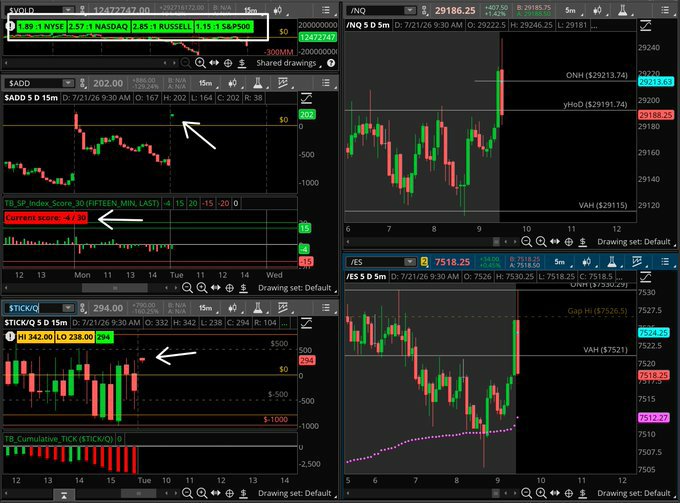
Task: Toggle crosshair pointer on the $VOLD chart
Action: pyautogui.click(x=228, y=63)
